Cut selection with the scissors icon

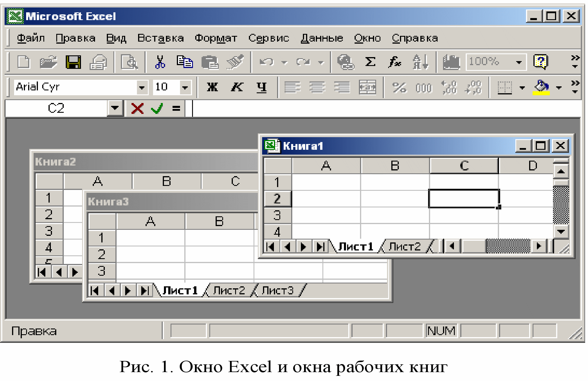(x=160, y=62)
